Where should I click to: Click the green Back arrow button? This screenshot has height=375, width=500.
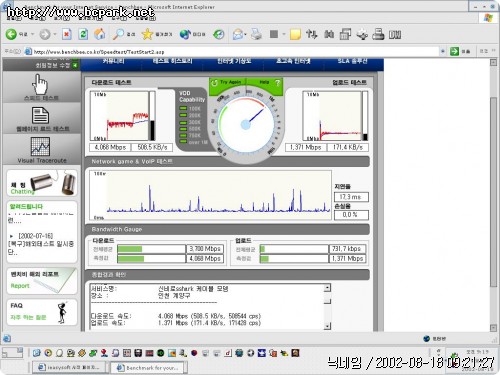11,34
